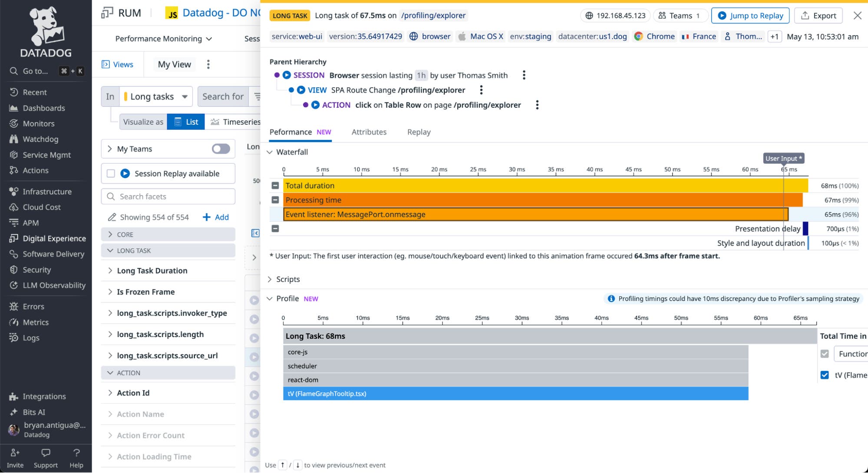Open the Dashboards section in the sidebar
Image resolution: width=868 pixels, height=473 pixels.
tap(43, 108)
